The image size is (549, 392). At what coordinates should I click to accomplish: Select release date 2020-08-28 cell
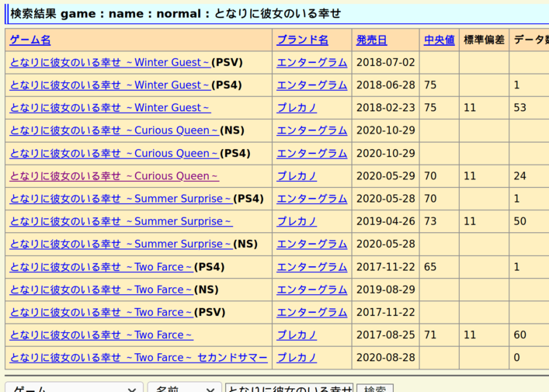click(385, 358)
